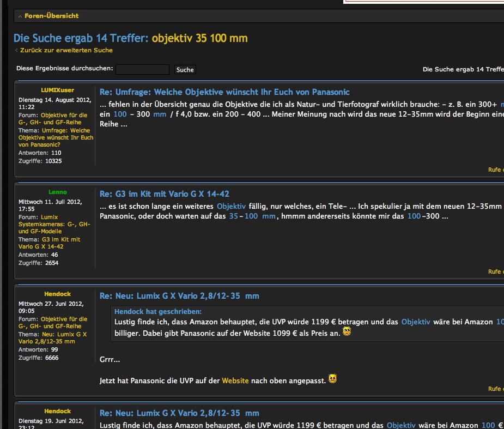Click the arrow icon before Zurück zur erweiterten Suche

16,51
